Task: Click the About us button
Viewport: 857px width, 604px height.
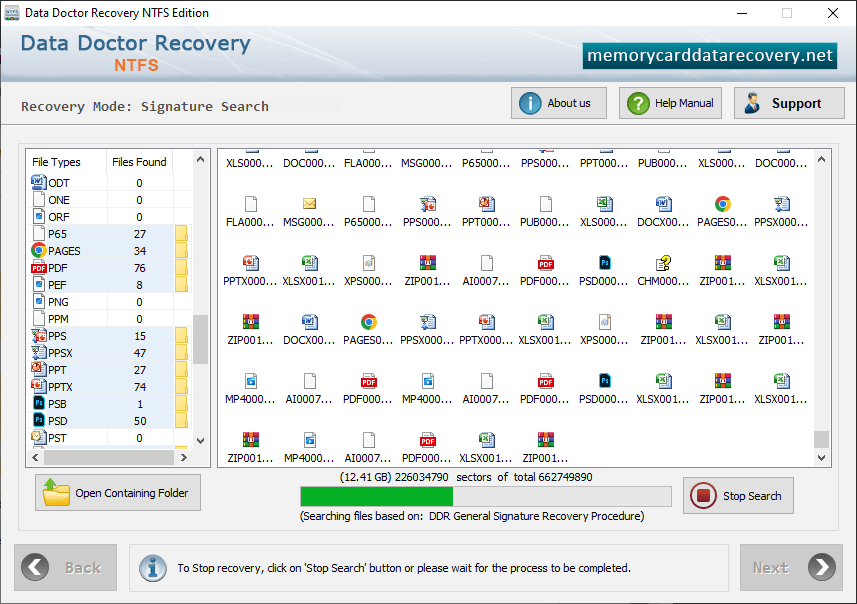Action: pos(559,103)
